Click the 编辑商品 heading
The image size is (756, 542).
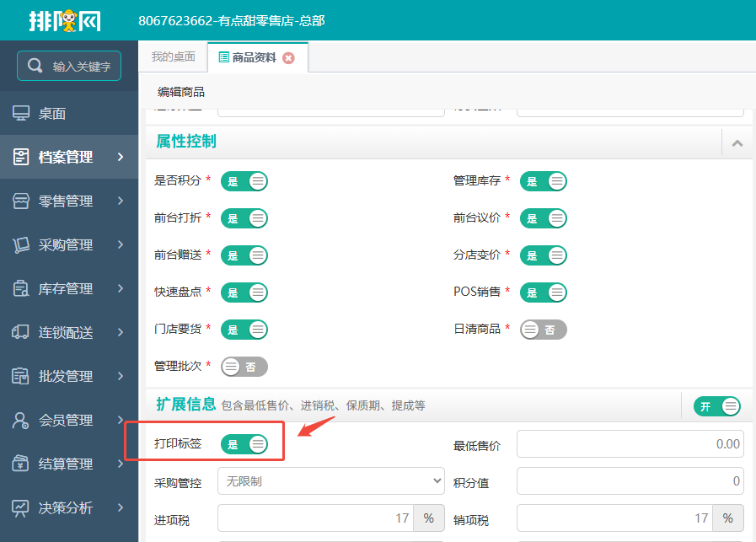pos(181,92)
